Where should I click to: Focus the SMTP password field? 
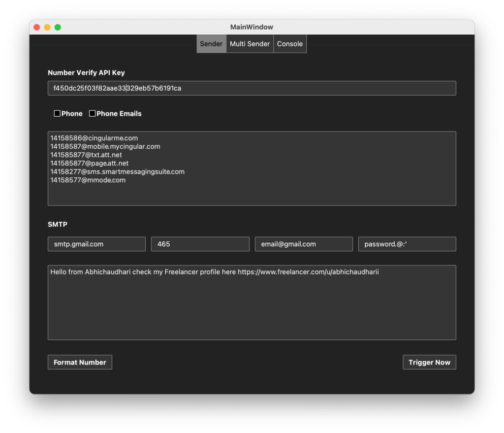click(407, 244)
